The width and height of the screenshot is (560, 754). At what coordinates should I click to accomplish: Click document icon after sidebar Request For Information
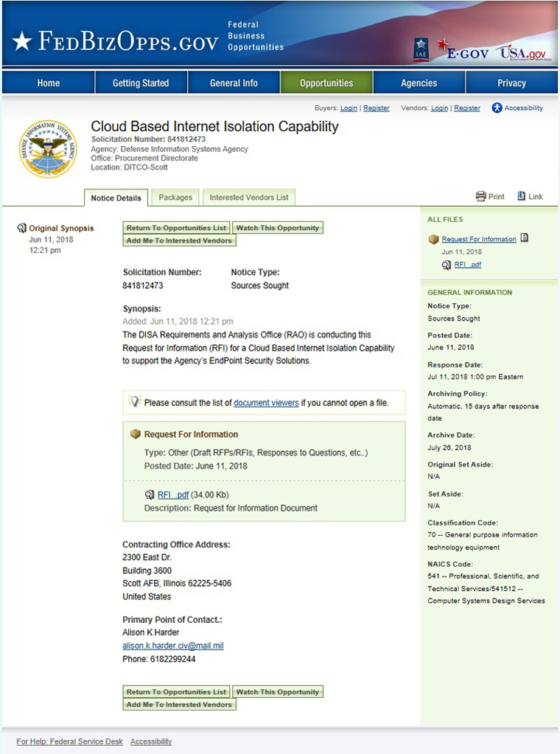coord(525,237)
